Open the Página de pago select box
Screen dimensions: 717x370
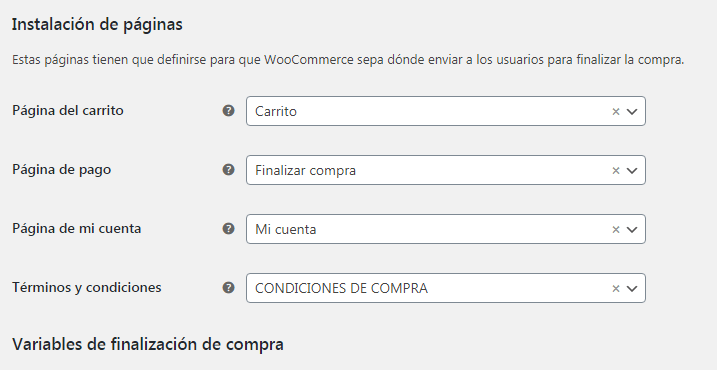click(x=446, y=170)
